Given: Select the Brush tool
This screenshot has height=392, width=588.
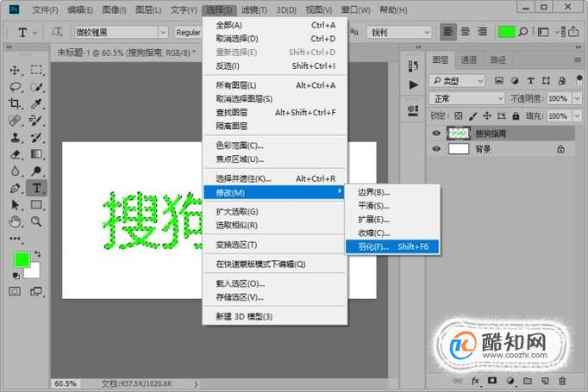Looking at the screenshot, I should 36,121.
